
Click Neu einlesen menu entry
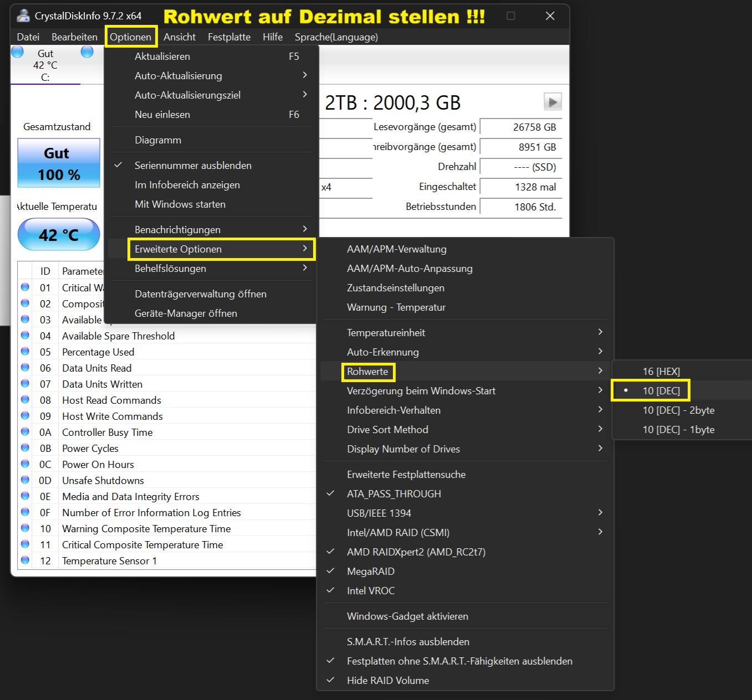pos(211,114)
